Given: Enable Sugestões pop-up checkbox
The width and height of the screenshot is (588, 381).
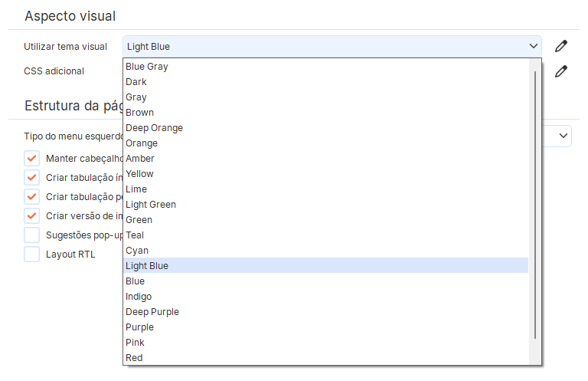Looking at the screenshot, I should (x=31, y=235).
